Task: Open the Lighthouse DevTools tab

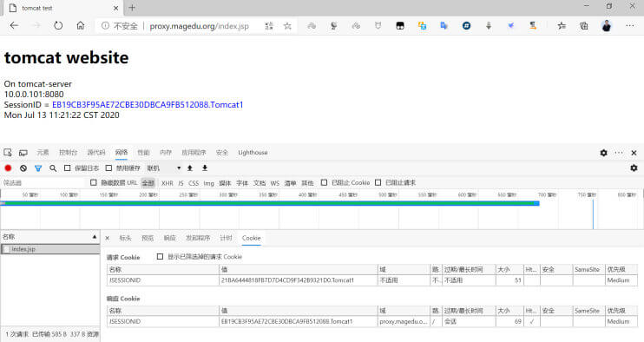Action: click(x=253, y=152)
